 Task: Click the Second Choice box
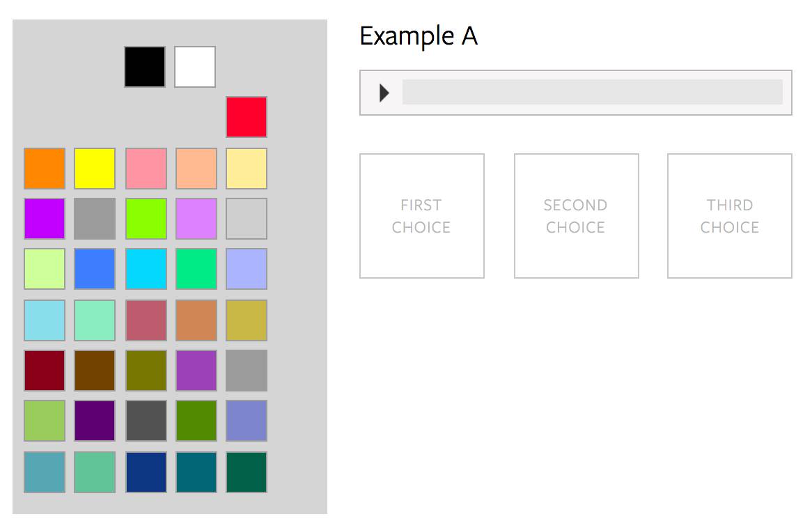coord(576,216)
